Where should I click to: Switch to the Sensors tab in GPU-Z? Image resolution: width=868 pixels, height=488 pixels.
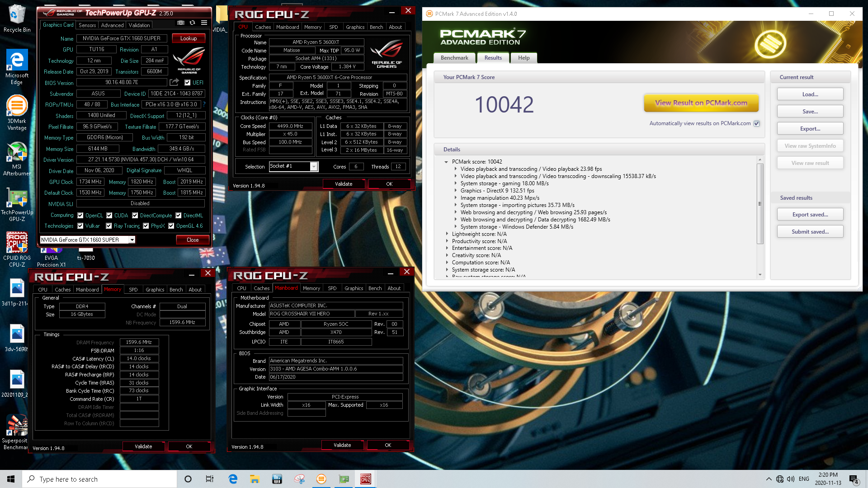click(x=87, y=25)
